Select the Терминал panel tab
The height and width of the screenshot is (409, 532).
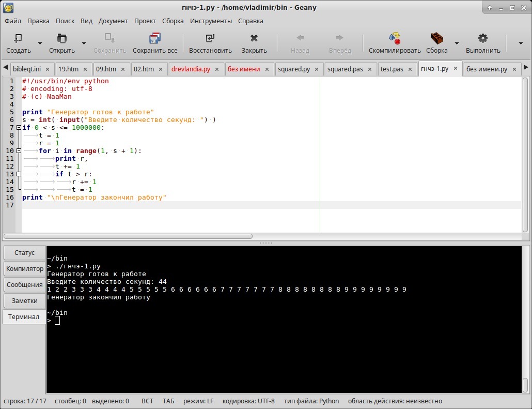tap(24, 316)
